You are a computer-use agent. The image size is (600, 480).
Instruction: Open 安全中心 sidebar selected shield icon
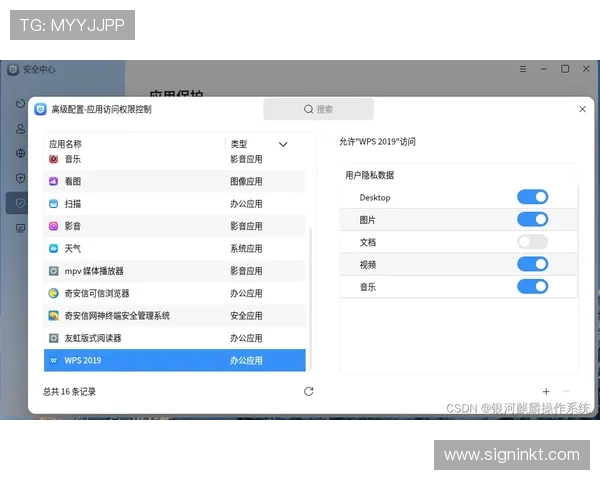[21, 203]
